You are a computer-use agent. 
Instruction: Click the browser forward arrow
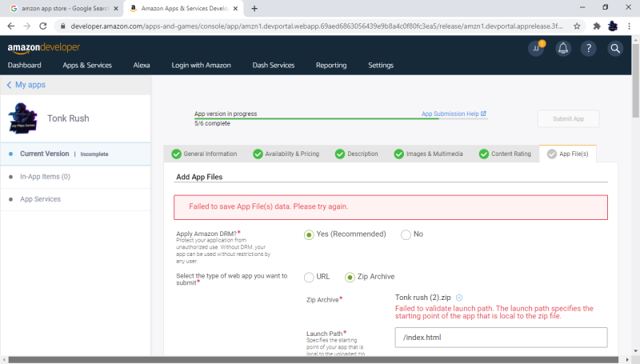click(x=27, y=26)
